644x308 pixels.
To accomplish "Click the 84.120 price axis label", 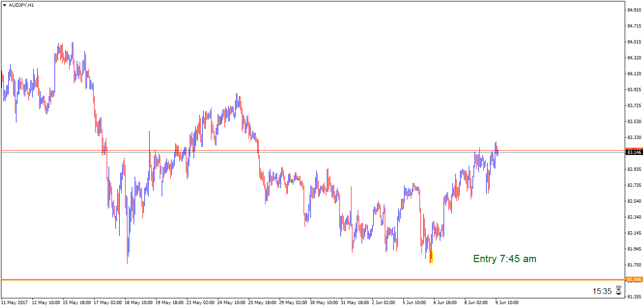I will coord(634,73).
